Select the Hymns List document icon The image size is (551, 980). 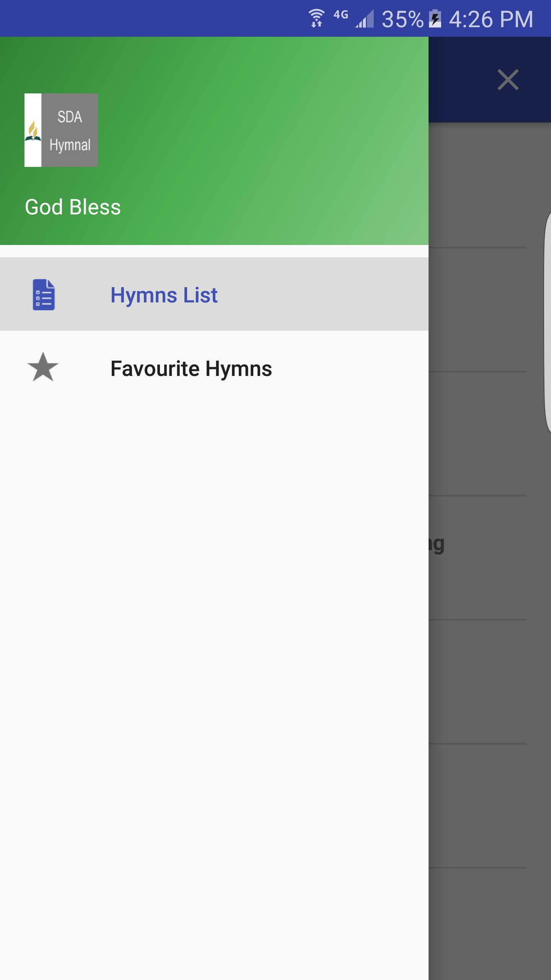[43, 294]
